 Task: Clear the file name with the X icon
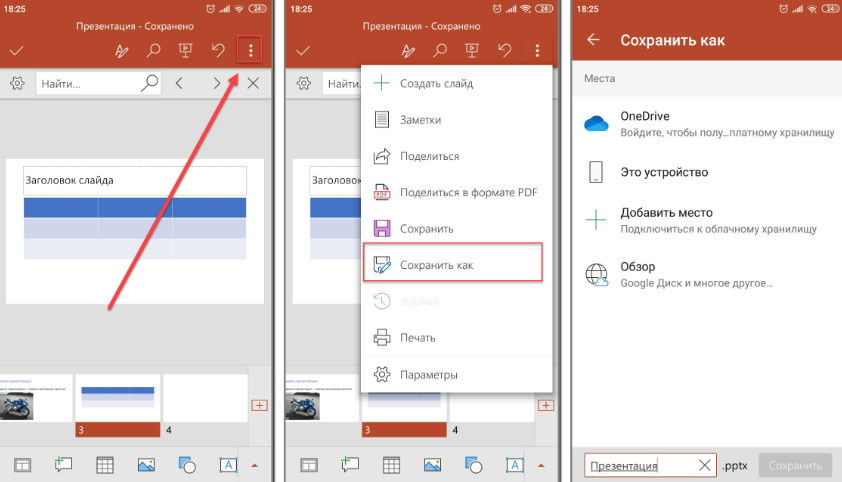coord(704,465)
